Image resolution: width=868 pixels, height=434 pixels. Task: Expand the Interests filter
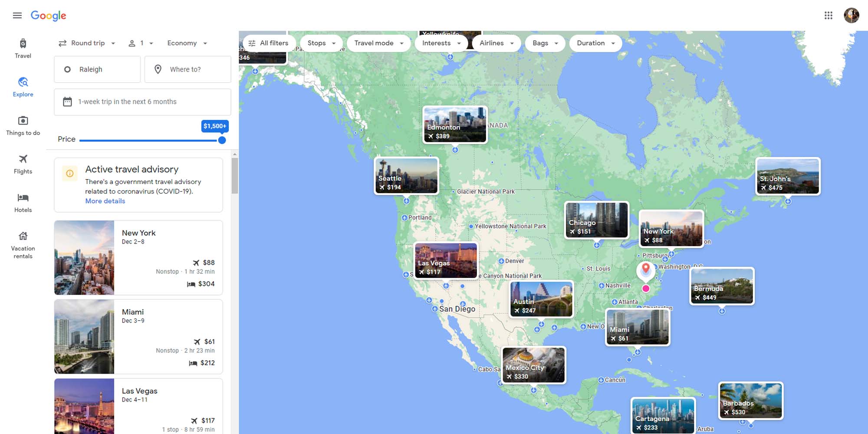[x=441, y=43]
